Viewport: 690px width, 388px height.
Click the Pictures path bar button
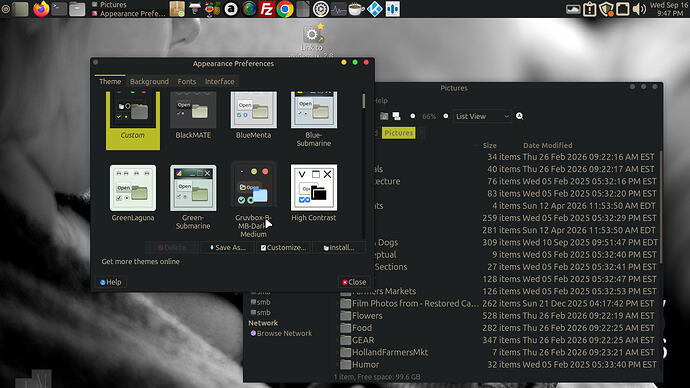click(398, 133)
